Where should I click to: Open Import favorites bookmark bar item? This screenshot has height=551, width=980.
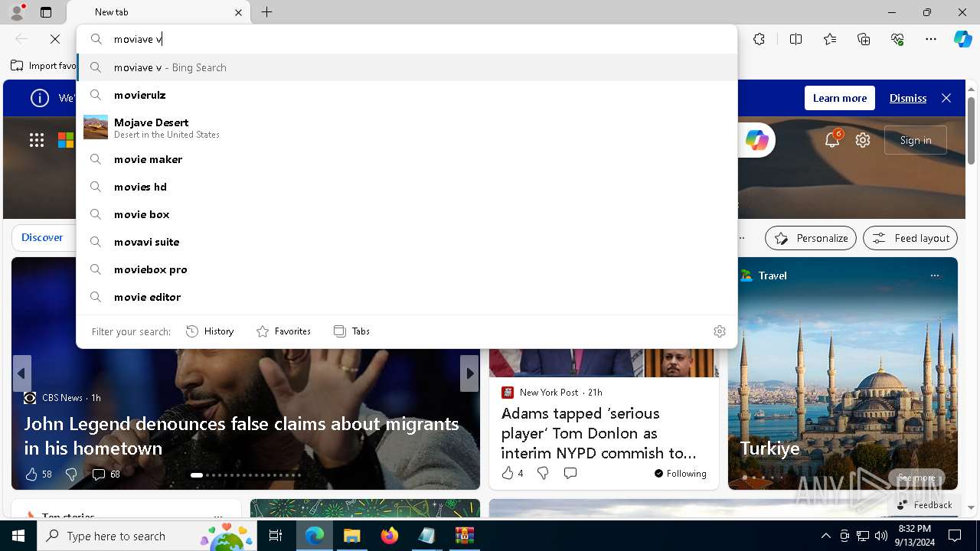point(44,66)
